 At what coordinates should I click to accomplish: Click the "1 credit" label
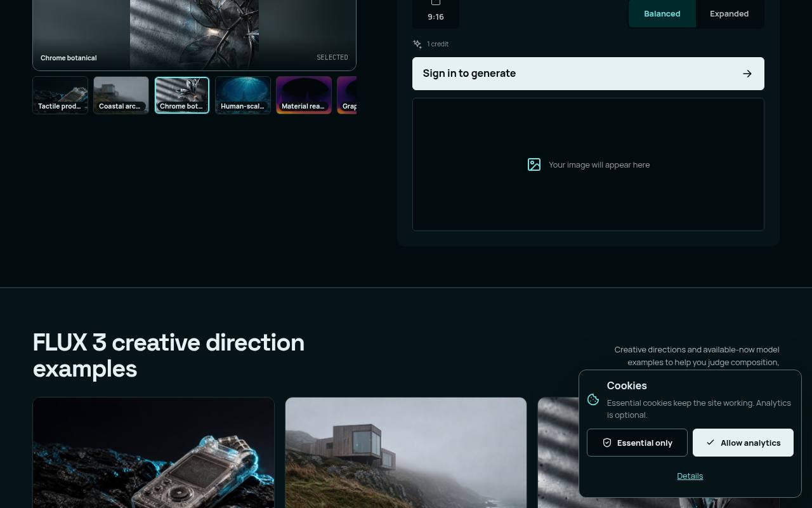pyautogui.click(x=438, y=44)
